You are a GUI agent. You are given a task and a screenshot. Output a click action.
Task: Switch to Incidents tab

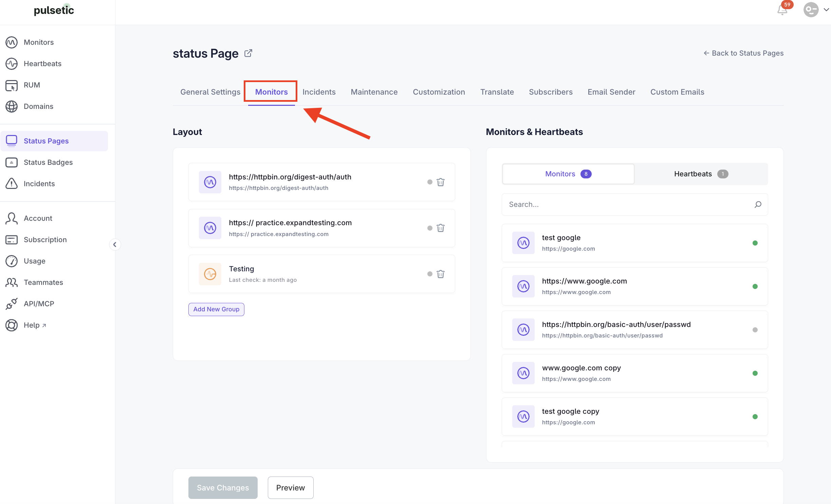coord(319,92)
